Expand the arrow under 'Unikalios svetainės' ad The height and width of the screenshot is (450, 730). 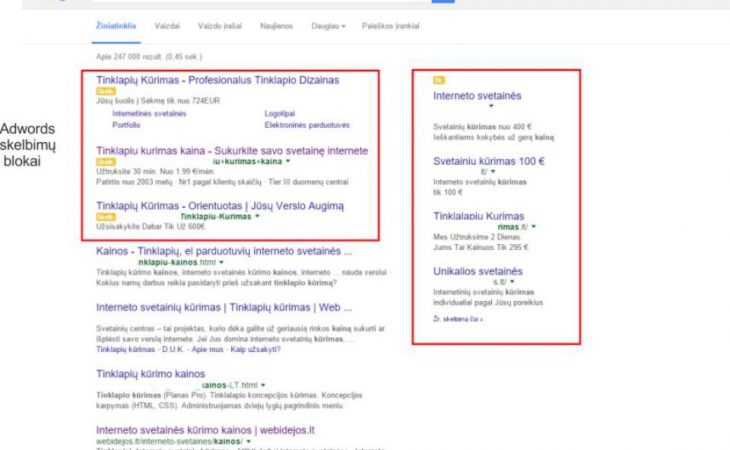click(x=512, y=282)
